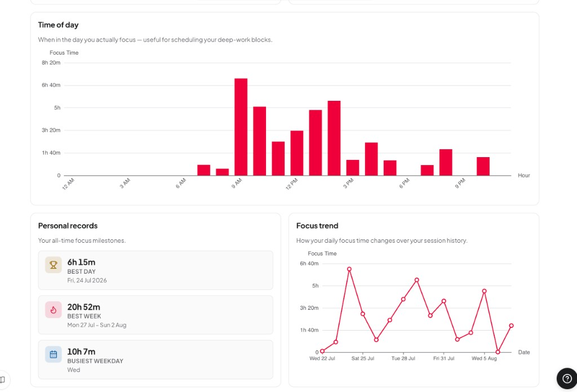Select the 20h 52m Best Week card
577x392 pixels.
(156, 315)
